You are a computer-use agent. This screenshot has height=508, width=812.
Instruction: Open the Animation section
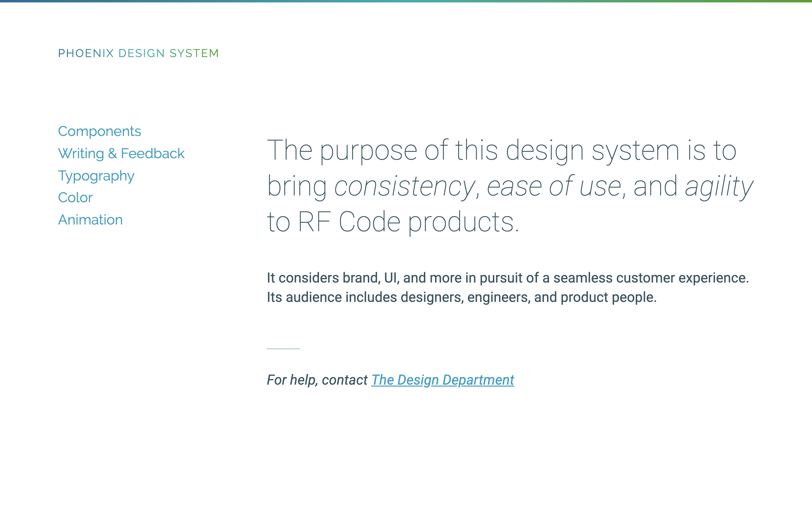coord(90,220)
